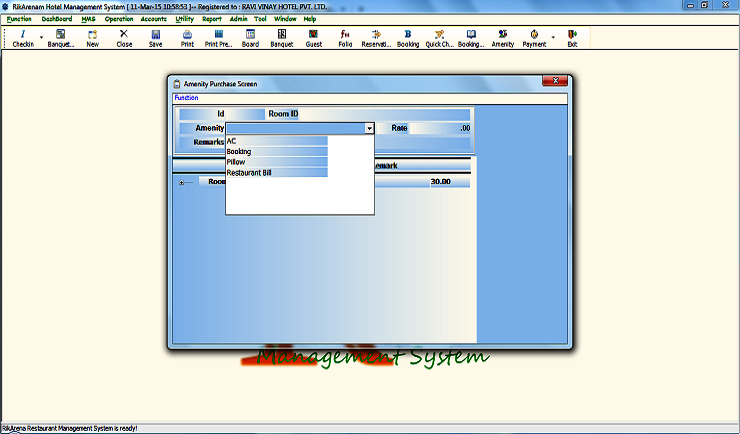This screenshot has width=740, height=434.
Task: Open the Banquet toolbar icon next to Board
Action: coord(281,38)
